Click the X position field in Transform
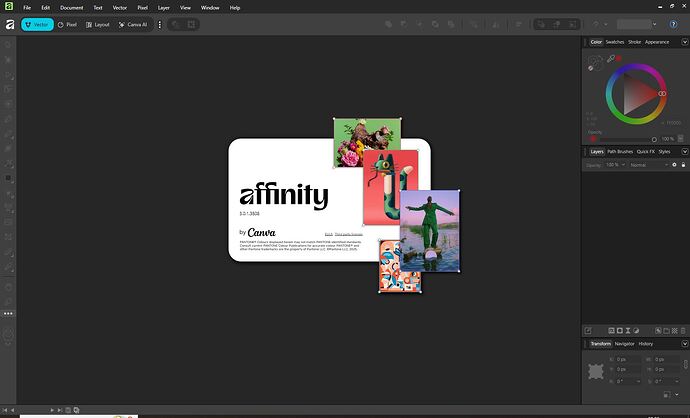 coord(628,359)
